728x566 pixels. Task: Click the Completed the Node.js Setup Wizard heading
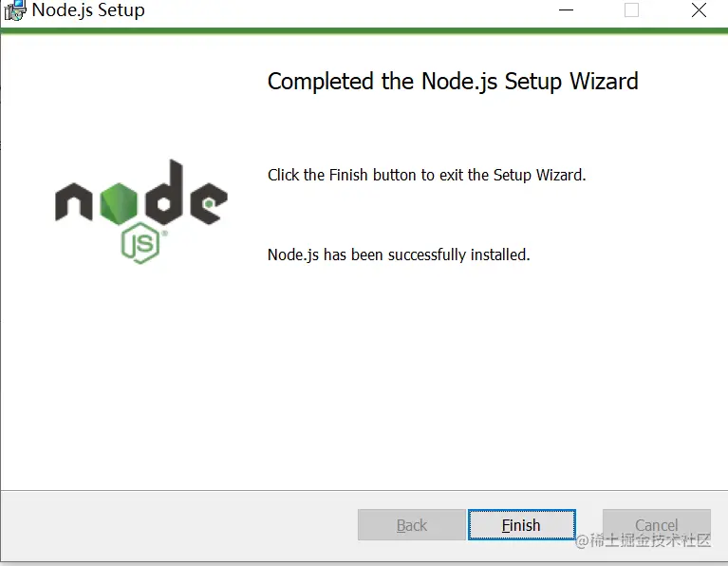pyautogui.click(x=453, y=82)
